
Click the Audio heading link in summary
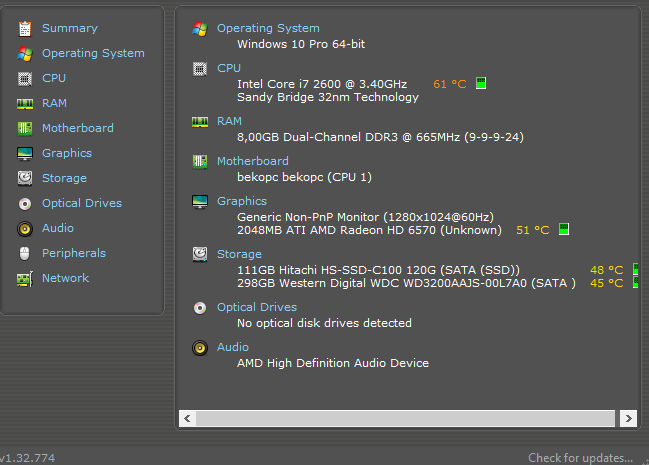pos(233,347)
